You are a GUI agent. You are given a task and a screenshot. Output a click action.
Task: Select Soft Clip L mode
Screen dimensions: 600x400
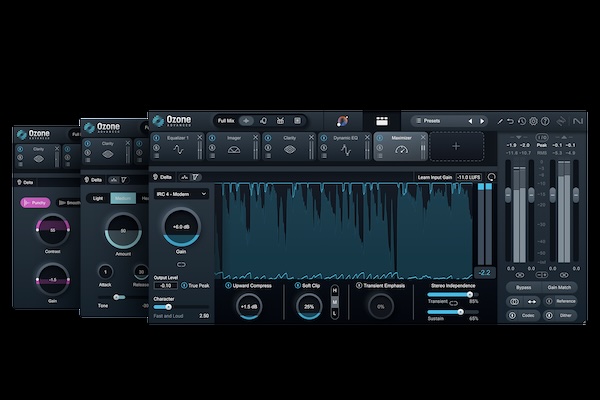(335, 313)
